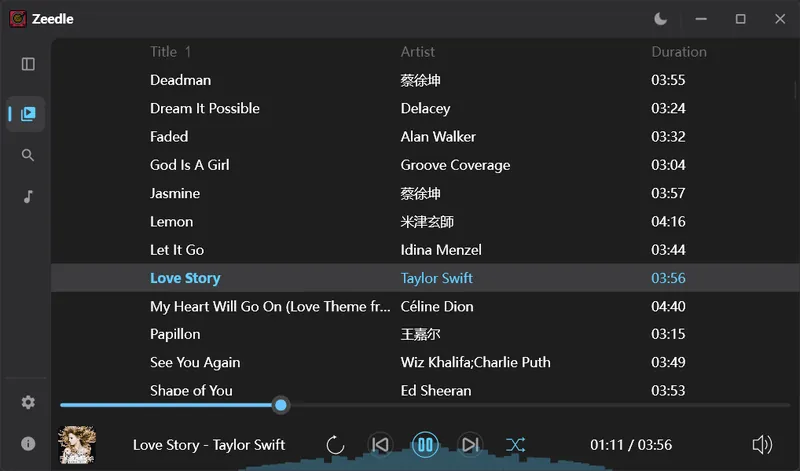Screen dimensions: 800x471
Task: Open settings gear icon
Action: [x=28, y=402]
